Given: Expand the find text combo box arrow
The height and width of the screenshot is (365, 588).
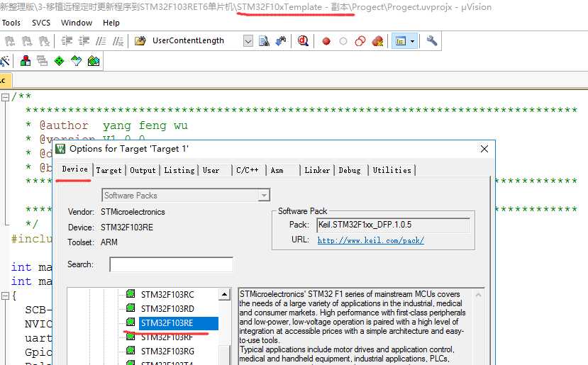Looking at the screenshot, I should (x=248, y=41).
